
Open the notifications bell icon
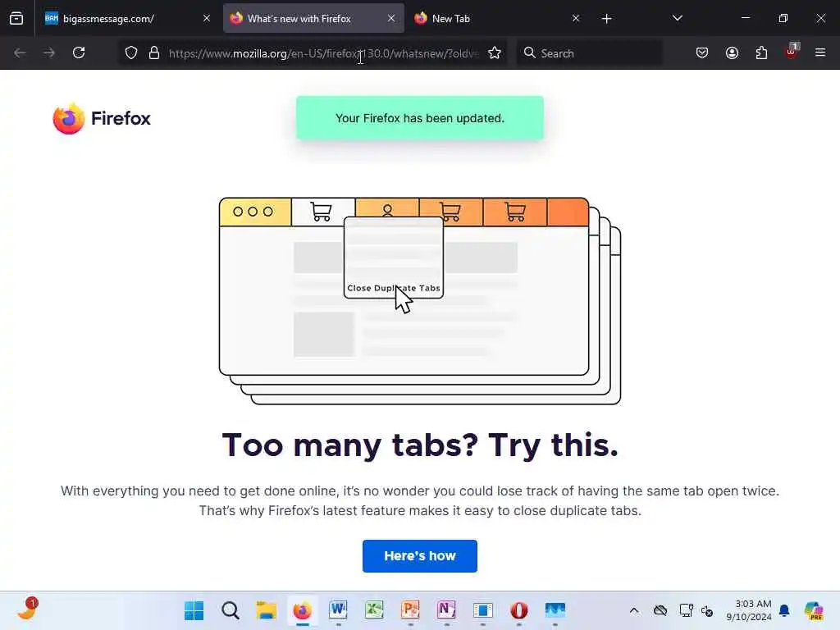pyautogui.click(x=785, y=610)
